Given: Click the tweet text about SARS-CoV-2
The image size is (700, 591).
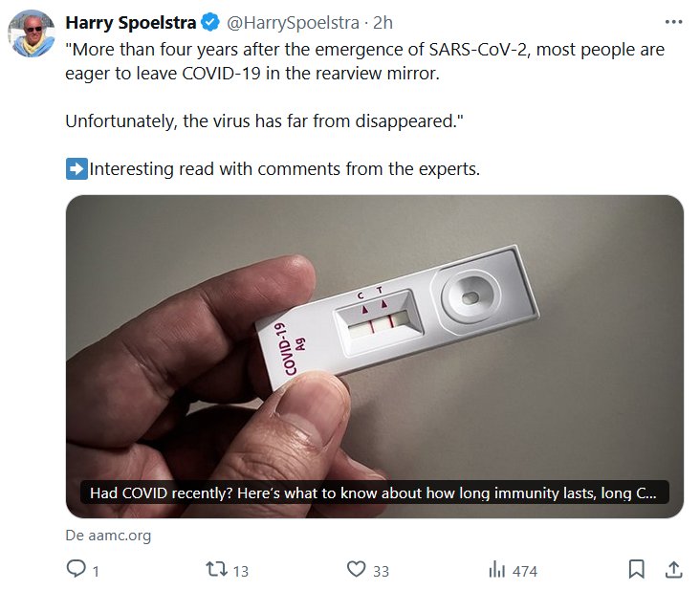Looking at the screenshot, I should [x=363, y=61].
